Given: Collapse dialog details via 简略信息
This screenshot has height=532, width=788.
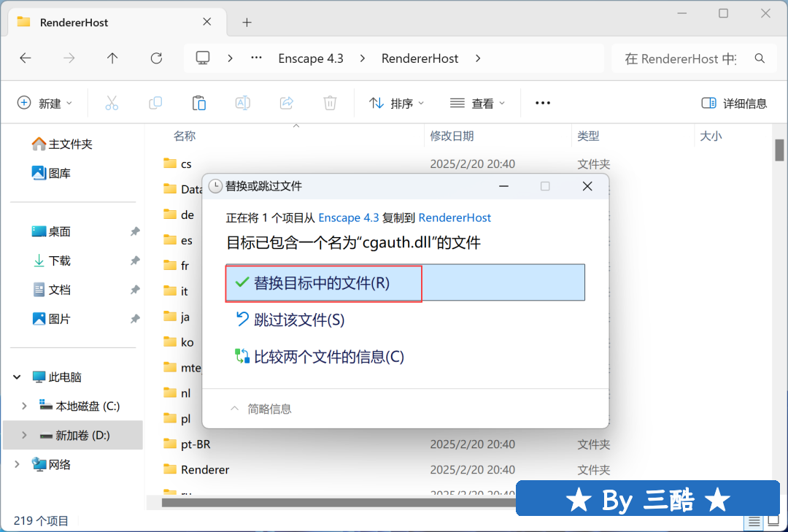Looking at the screenshot, I should [x=260, y=409].
